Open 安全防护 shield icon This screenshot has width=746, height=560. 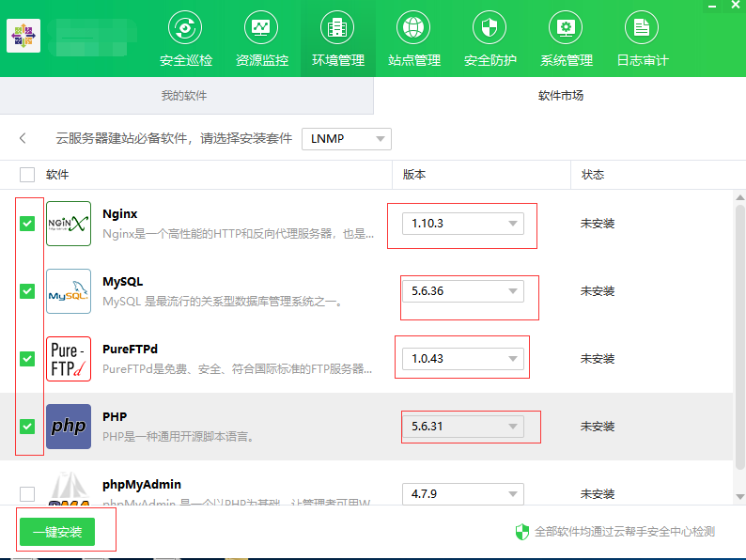pos(490,27)
